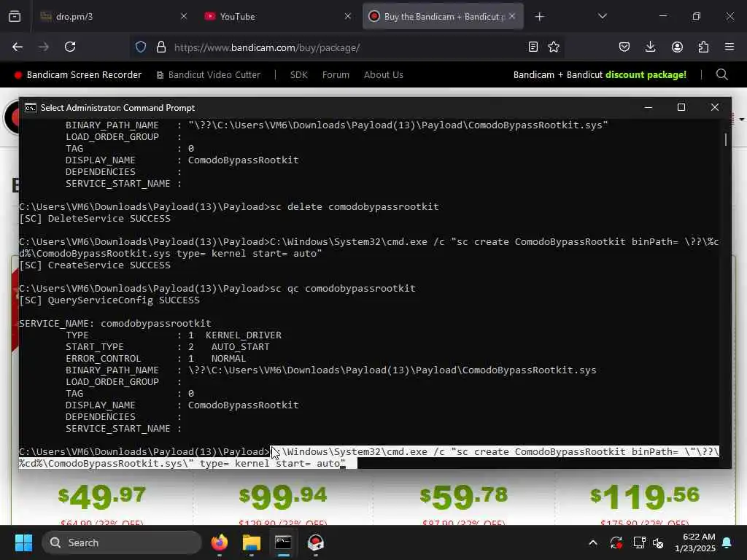Click the taskbar Search box
Image resolution: width=747 pixels, height=560 pixels.
122,542
